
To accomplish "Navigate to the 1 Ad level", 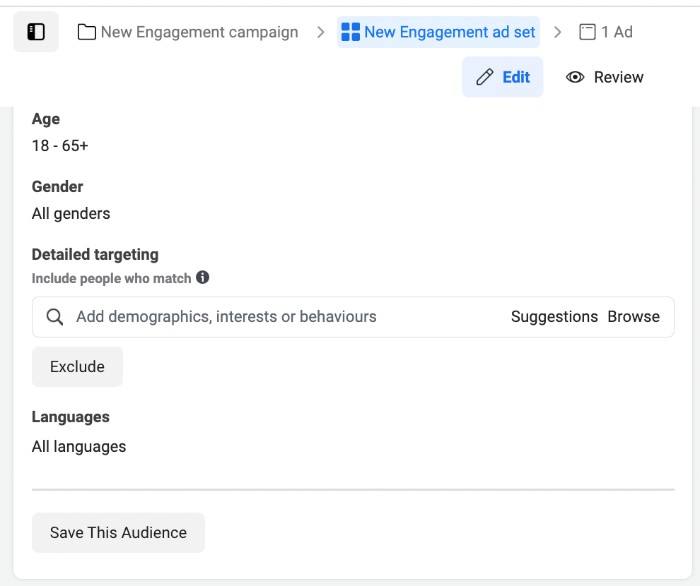I will pos(616,32).
